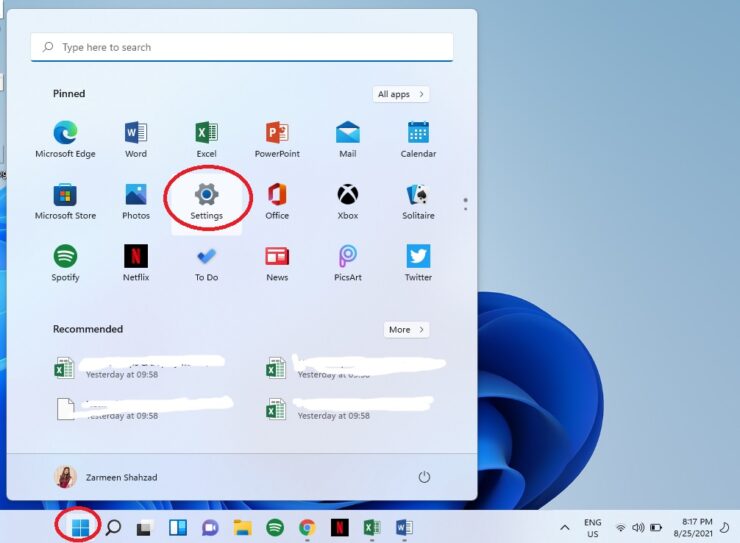740x543 pixels.
Task: Open the PicsArt app
Action: coord(347,261)
